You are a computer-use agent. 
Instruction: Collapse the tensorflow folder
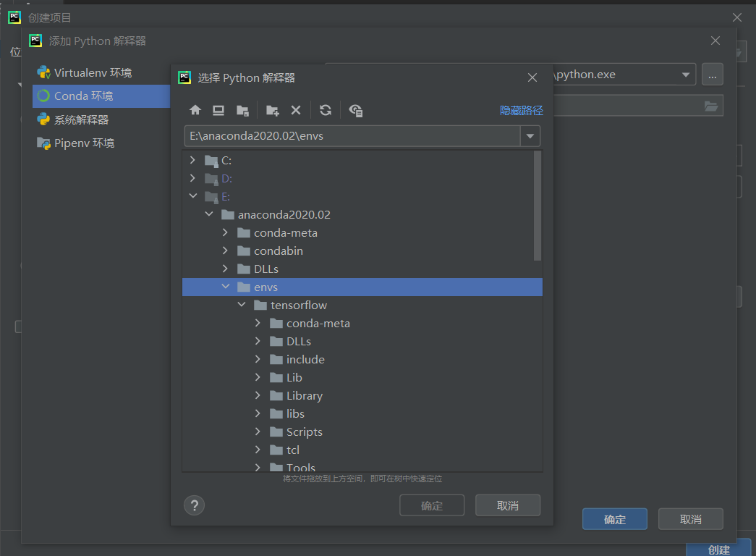242,305
